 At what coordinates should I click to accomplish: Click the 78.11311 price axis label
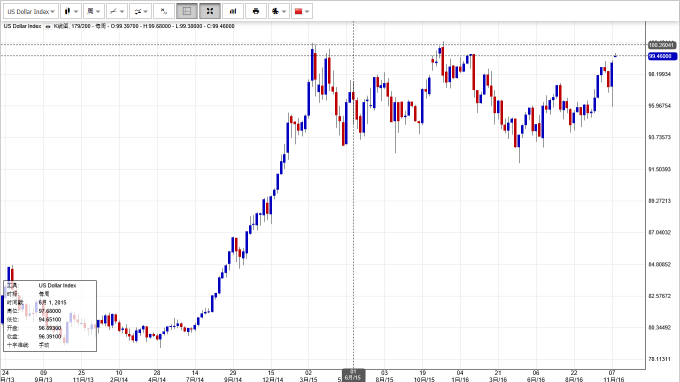click(x=659, y=359)
